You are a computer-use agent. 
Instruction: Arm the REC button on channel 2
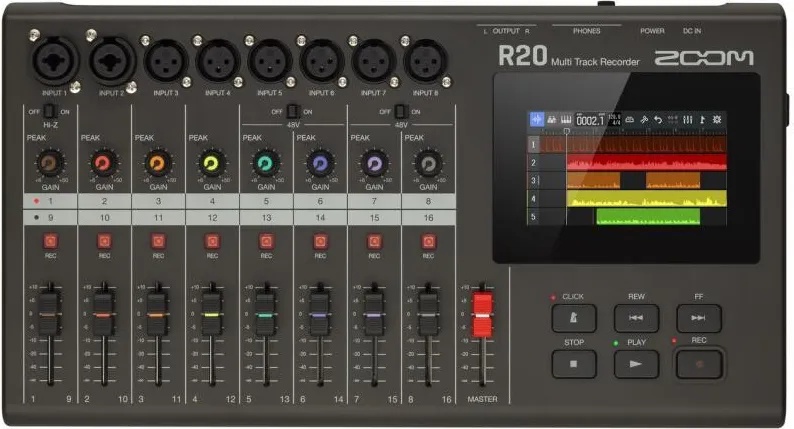(104, 241)
